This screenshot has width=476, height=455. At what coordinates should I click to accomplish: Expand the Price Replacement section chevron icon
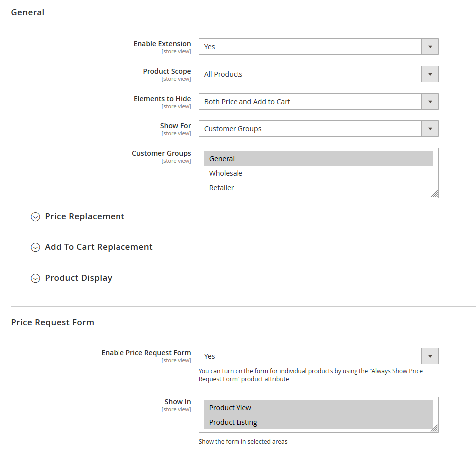35,217
